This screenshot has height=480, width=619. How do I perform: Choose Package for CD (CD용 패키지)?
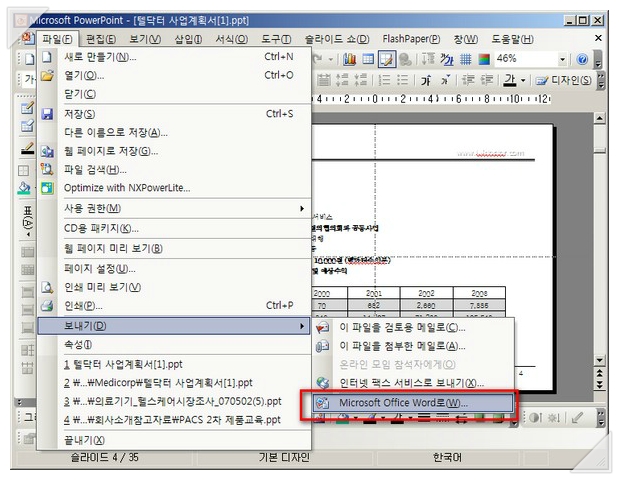pos(174,228)
